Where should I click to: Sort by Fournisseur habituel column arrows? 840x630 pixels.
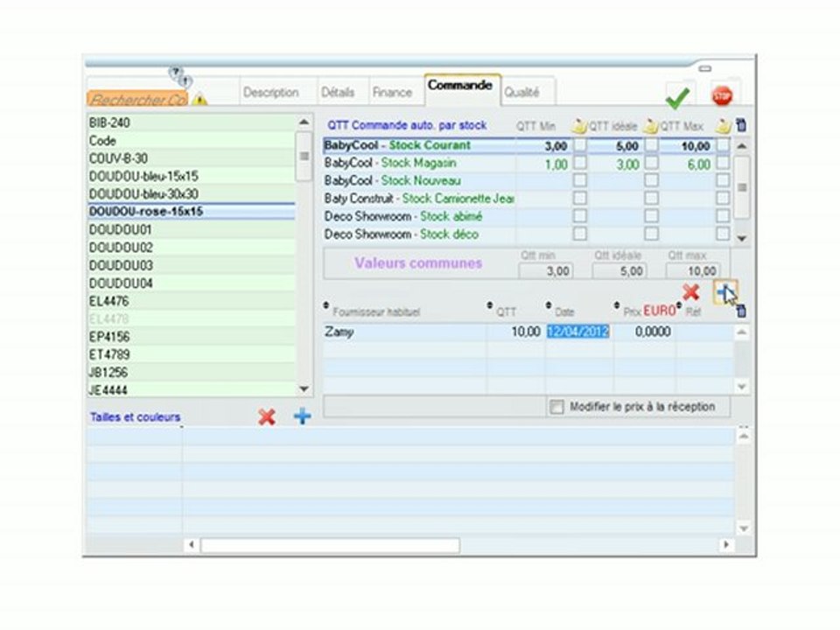325,305
